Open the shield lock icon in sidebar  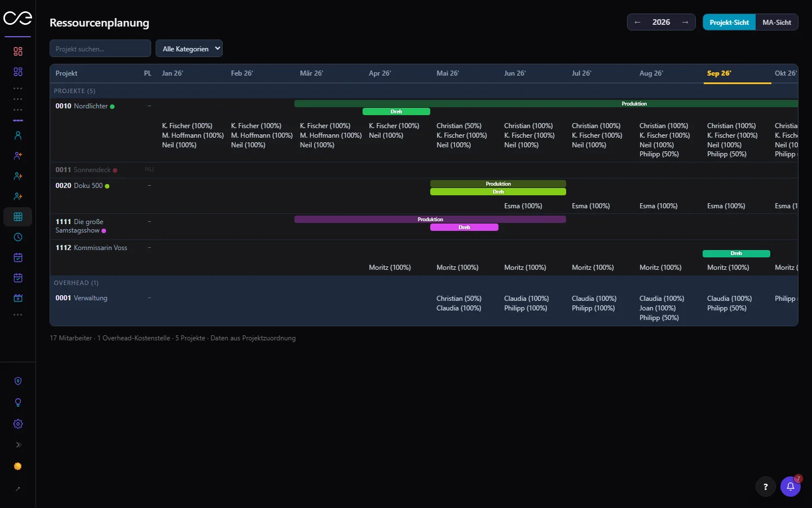(18, 381)
